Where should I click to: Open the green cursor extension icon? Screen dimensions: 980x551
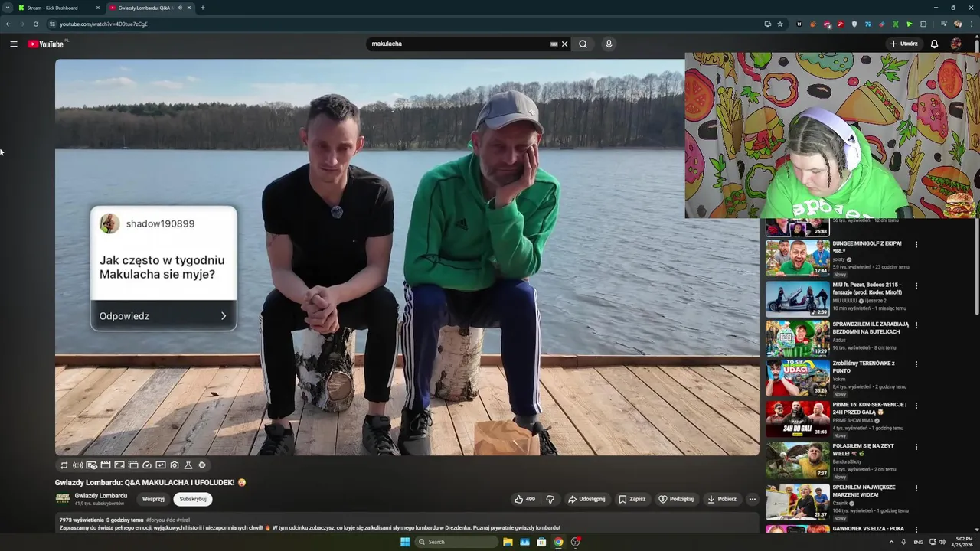pos(910,24)
